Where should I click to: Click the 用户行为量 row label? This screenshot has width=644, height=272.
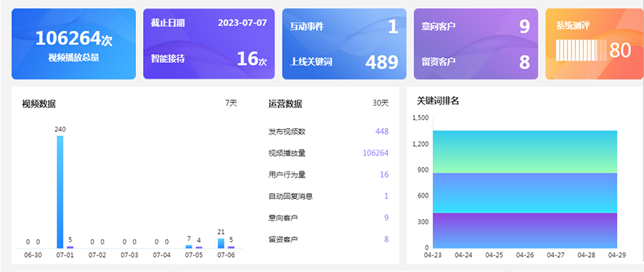[287, 175]
